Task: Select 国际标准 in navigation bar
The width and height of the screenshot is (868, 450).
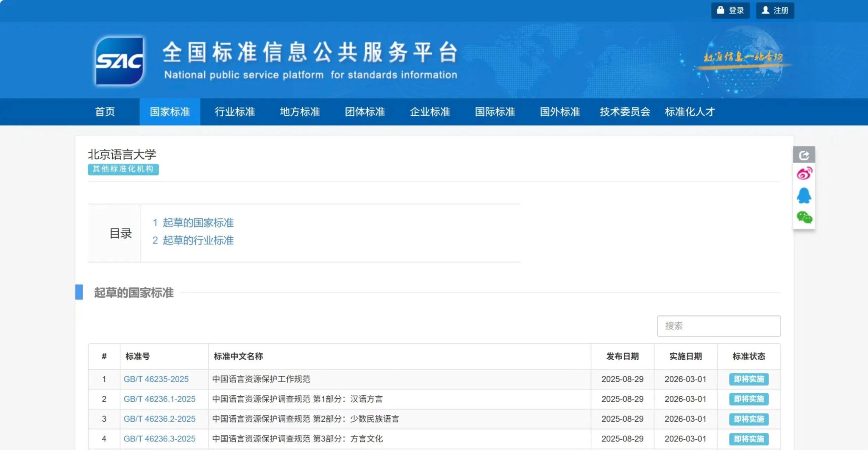Action: [x=495, y=112]
